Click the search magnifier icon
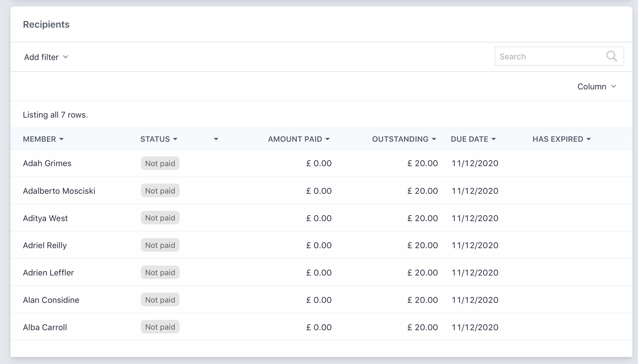The height and width of the screenshot is (364, 638). [612, 56]
